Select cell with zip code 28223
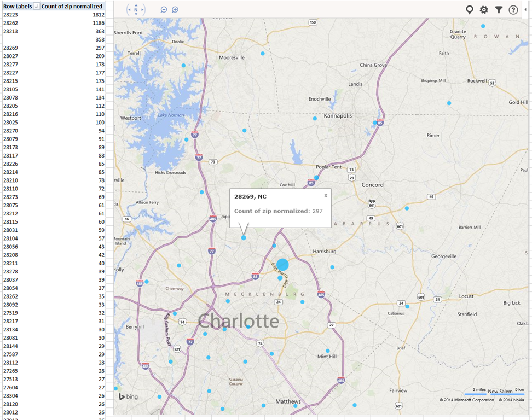Image resolution: width=532 pixels, height=420 pixels. tap(11, 15)
